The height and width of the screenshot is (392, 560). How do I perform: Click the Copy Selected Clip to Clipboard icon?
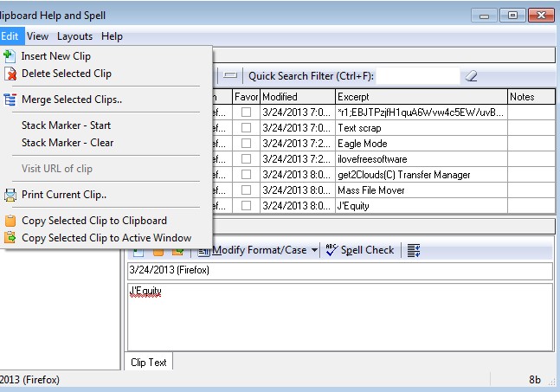pyautogui.click(x=10, y=221)
